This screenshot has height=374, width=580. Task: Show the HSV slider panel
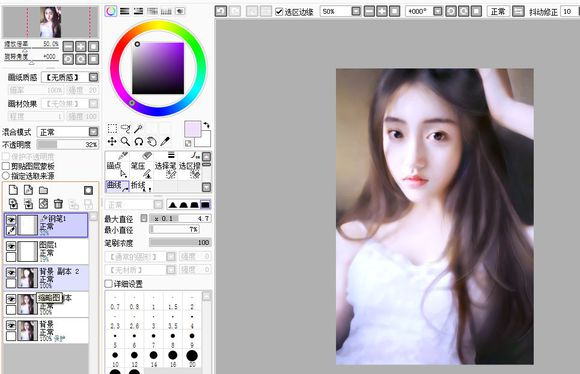138,11
